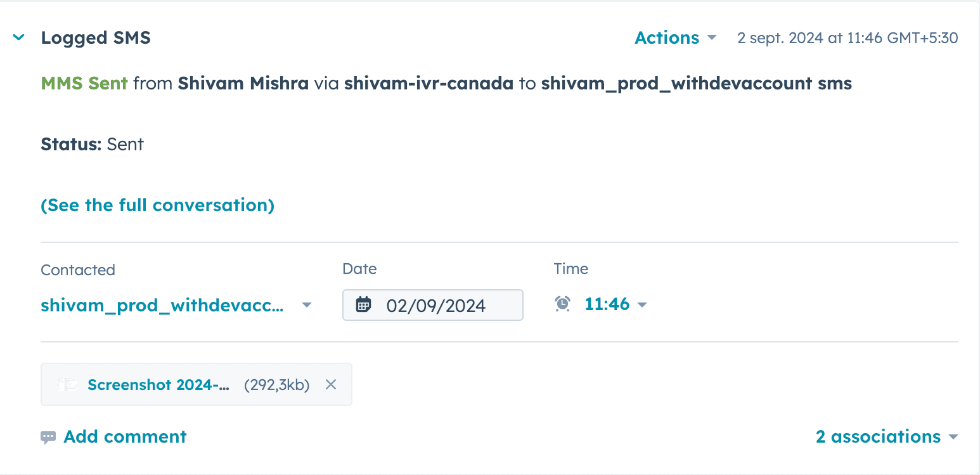Viewport: 980px width, 475px height.
Task: Click the attachment file thumbnail icon
Action: tap(67, 384)
